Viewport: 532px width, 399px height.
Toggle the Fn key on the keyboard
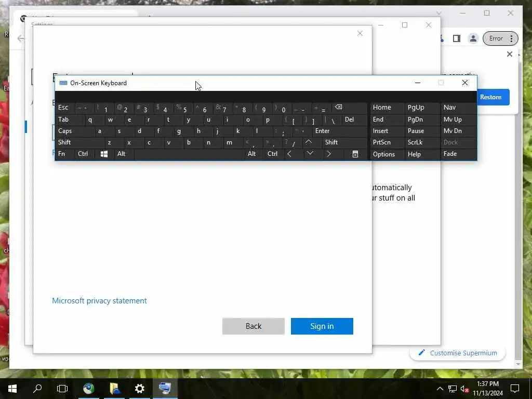click(65, 154)
